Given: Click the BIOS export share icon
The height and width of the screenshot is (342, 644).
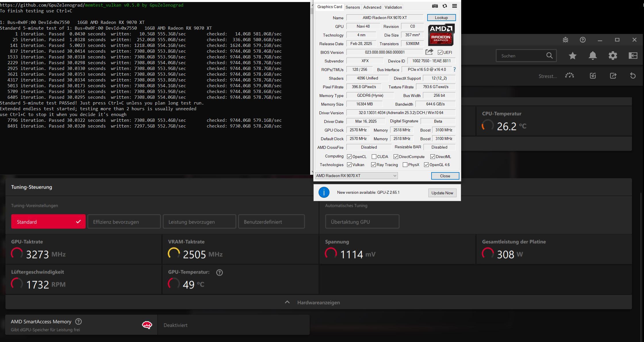Looking at the screenshot, I should tap(429, 52).
